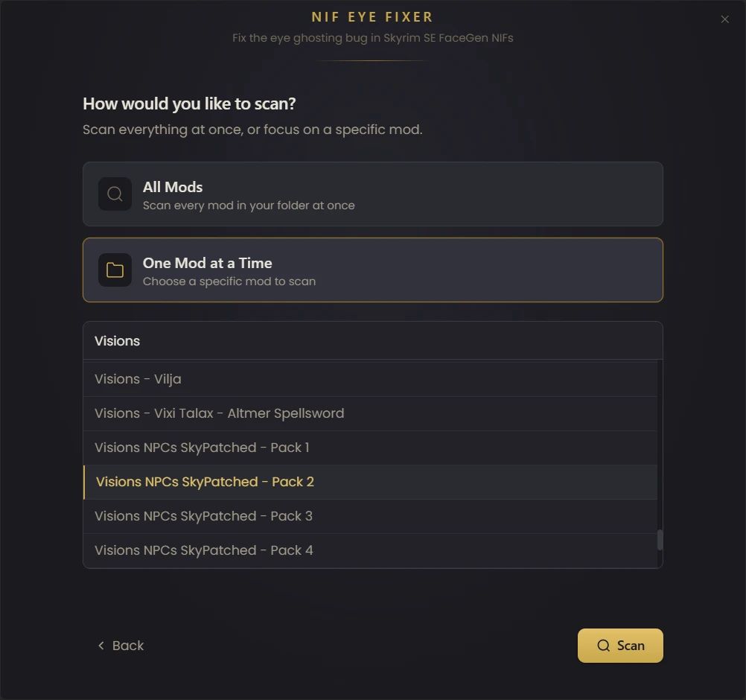The height and width of the screenshot is (700, 746).
Task: Select the All Mods scan option
Action: 372,194
